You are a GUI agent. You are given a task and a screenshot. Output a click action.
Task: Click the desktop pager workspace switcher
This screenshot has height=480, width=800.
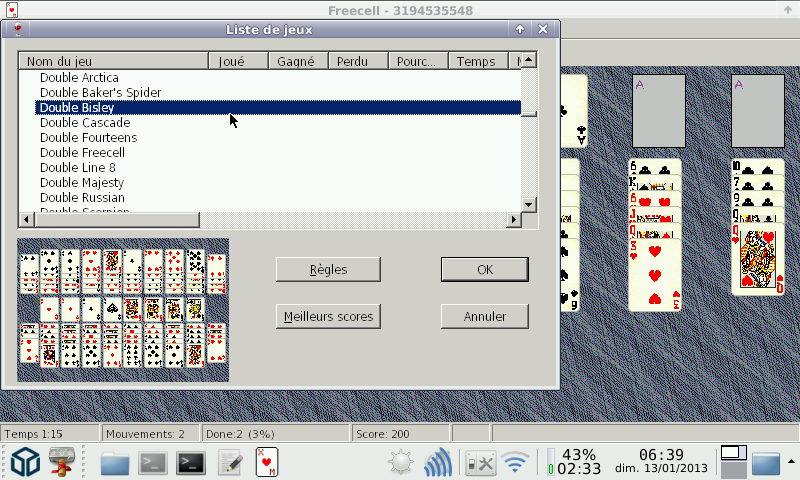[x=734, y=461]
